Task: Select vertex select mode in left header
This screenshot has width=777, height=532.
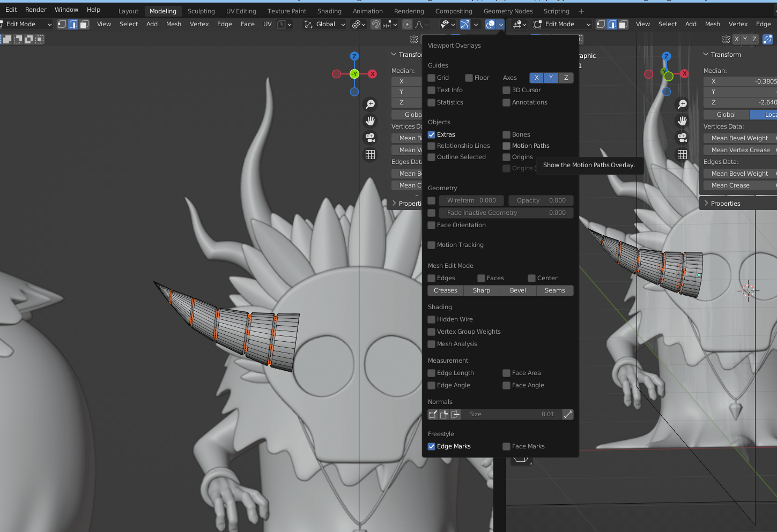Action: pos(62,24)
